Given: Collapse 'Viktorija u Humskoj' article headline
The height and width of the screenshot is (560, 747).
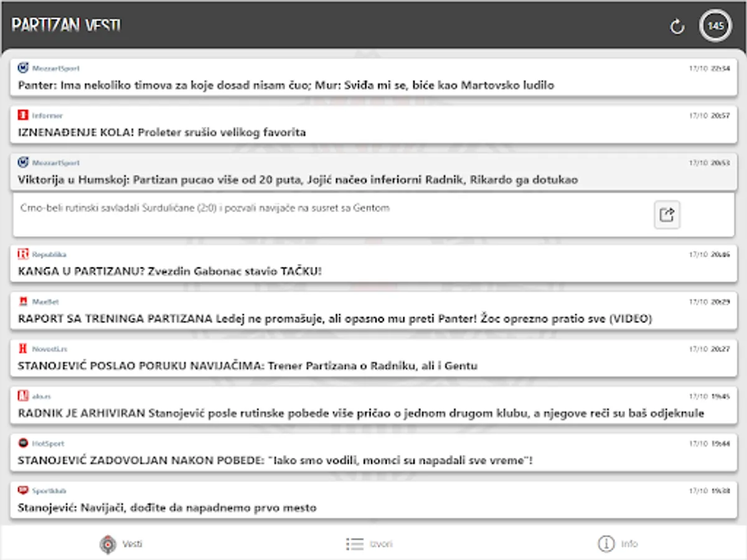Looking at the screenshot, I should (374, 172).
